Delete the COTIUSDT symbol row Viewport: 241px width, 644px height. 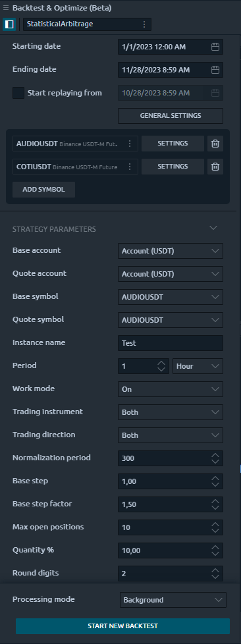[215, 167]
